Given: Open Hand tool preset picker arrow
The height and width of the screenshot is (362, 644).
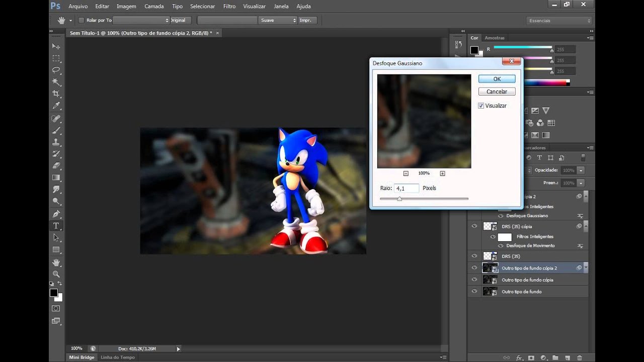Looking at the screenshot, I should 70,21.
